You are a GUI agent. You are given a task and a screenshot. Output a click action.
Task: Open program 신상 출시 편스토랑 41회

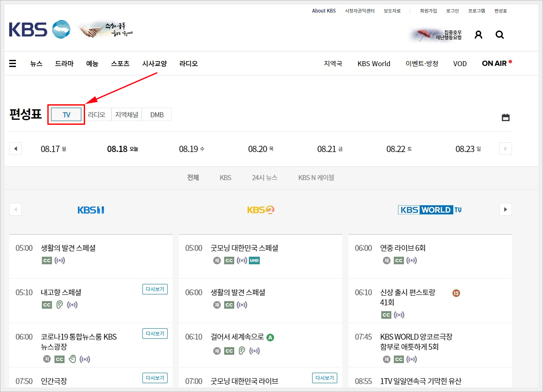point(408,297)
